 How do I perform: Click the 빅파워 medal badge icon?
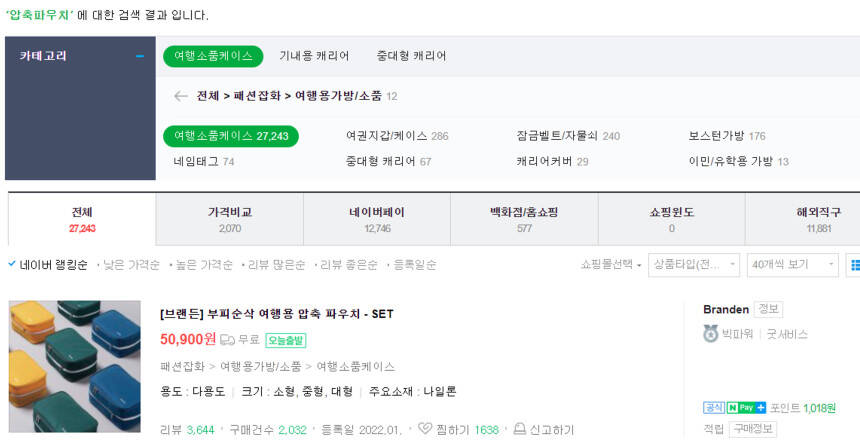pos(711,334)
